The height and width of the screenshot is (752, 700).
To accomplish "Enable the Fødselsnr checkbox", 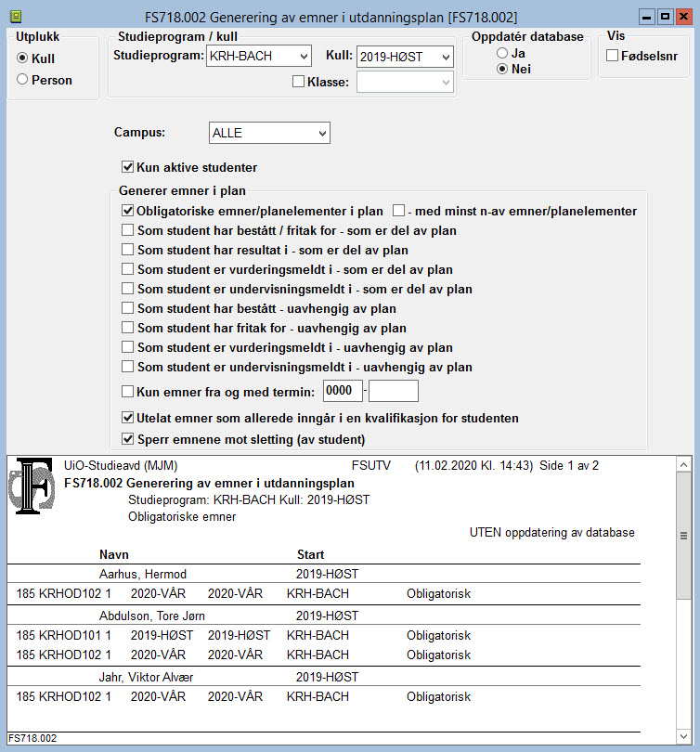I will (x=612, y=56).
